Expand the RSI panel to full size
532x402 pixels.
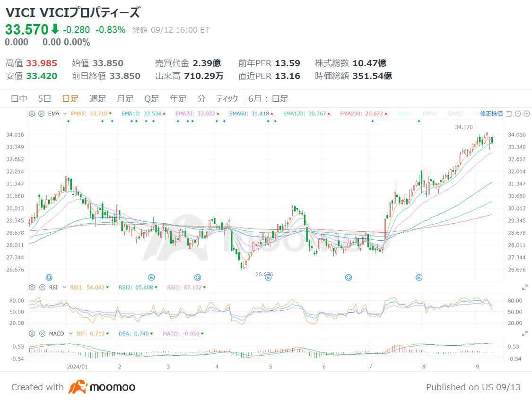click(x=524, y=288)
